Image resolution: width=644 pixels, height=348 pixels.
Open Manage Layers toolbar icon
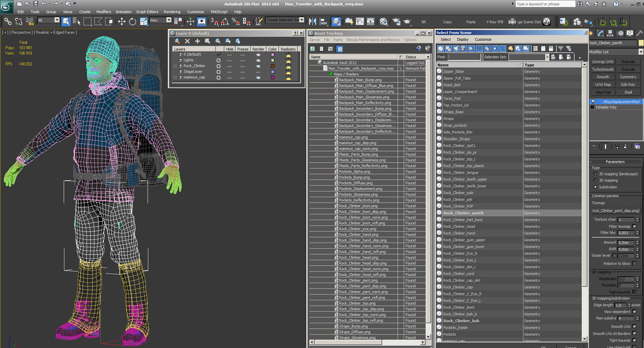tap(336, 21)
